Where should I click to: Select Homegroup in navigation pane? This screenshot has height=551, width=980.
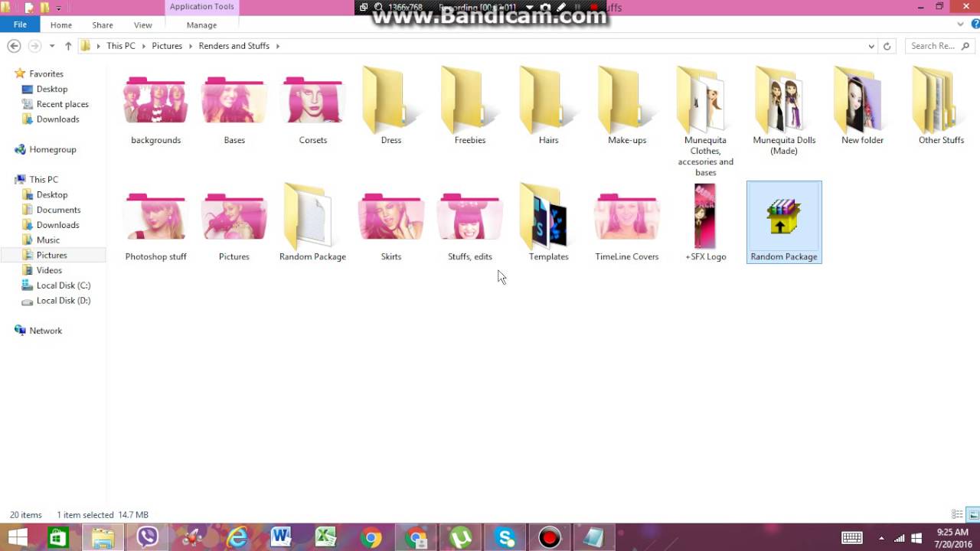(x=52, y=149)
